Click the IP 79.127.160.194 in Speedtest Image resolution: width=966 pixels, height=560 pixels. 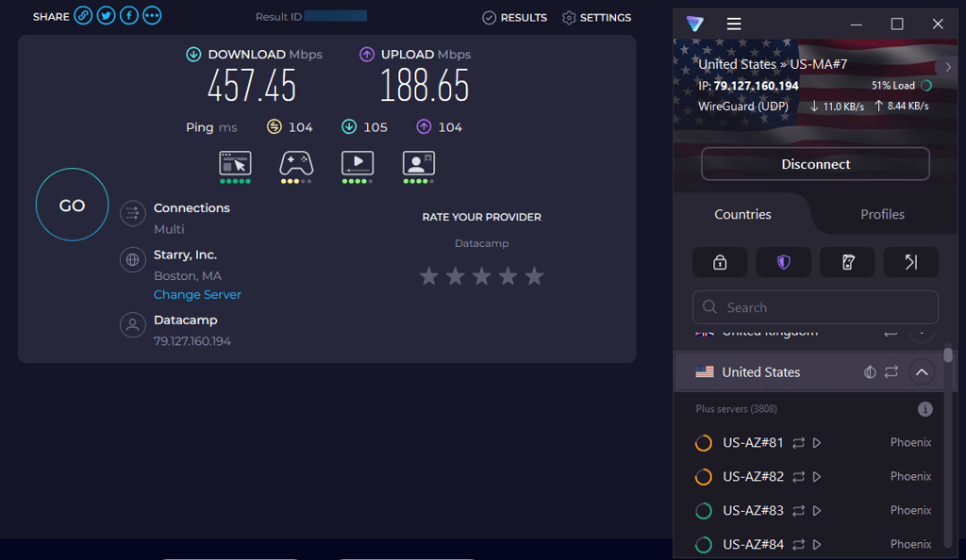(192, 341)
